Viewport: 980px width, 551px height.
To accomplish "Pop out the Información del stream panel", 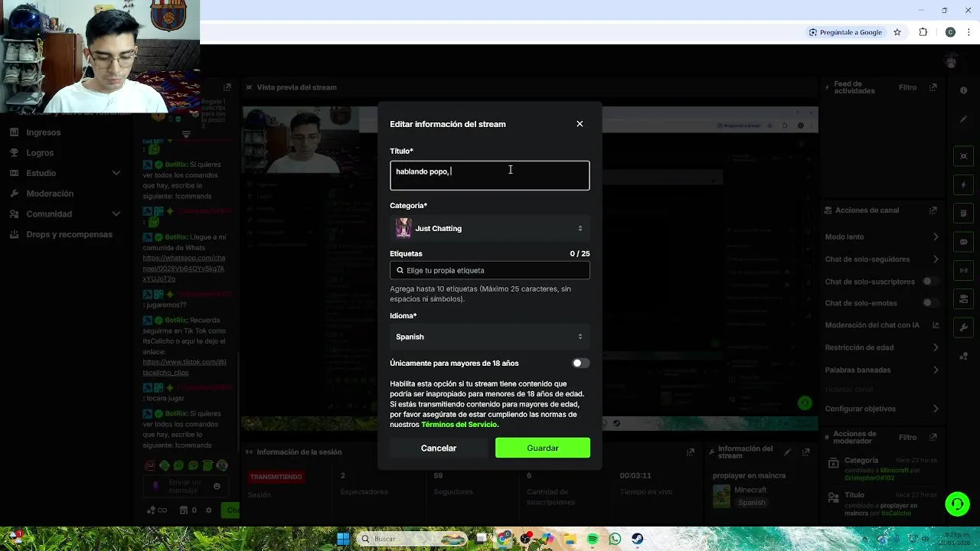I will [805, 452].
